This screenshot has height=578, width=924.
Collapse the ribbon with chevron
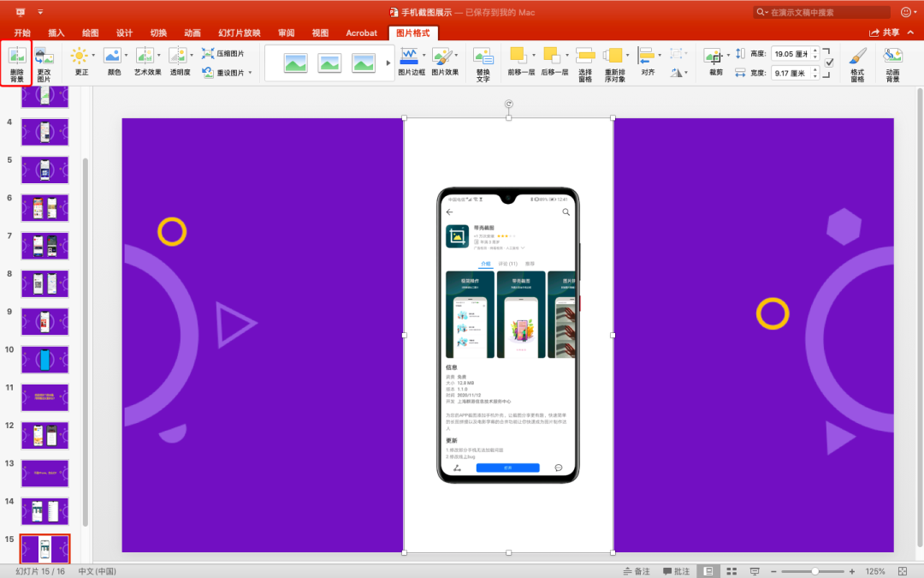tap(911, 33)
